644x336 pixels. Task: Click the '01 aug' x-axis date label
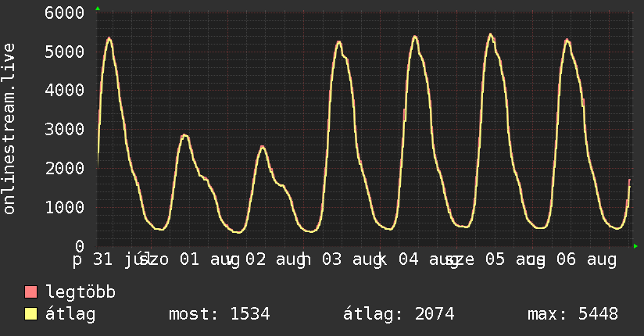pos(209,260)
